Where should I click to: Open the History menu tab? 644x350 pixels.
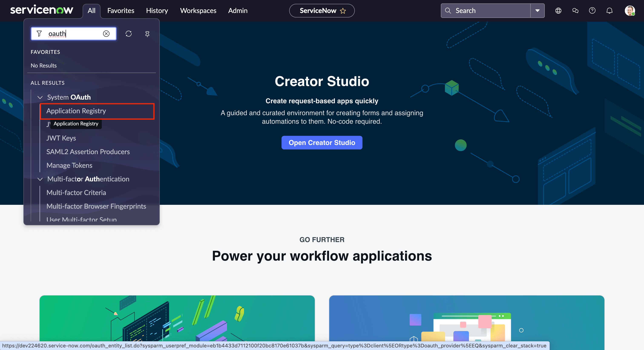(157, 10)
